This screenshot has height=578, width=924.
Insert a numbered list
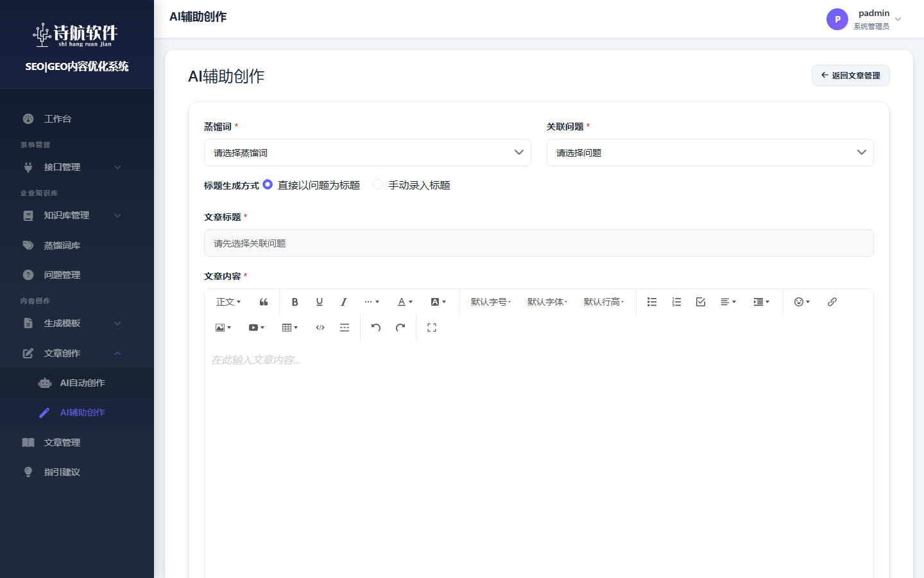(x=676, y=302)
